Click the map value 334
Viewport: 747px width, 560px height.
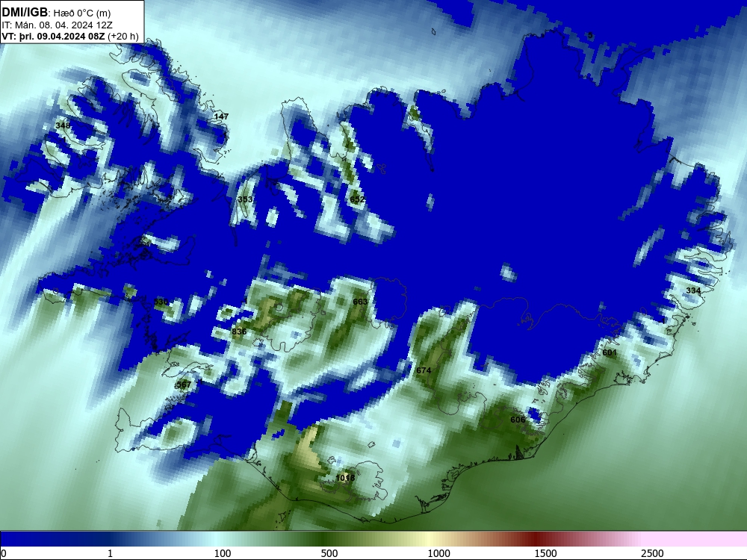click(693, 290)
